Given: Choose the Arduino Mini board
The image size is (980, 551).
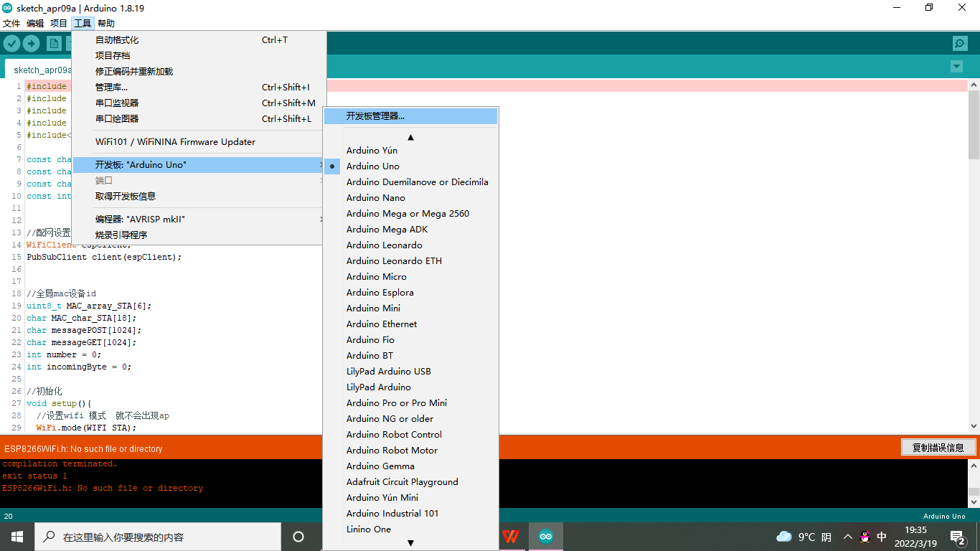Looking at the screenshot, I should (410, 309).
